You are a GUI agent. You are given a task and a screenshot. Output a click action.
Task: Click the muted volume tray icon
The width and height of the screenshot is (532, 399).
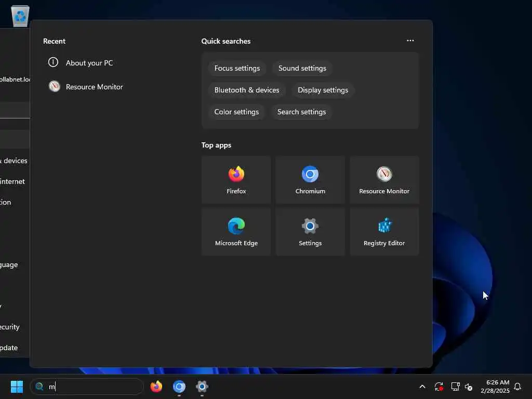pyautogui.click(x=469, y=387)
